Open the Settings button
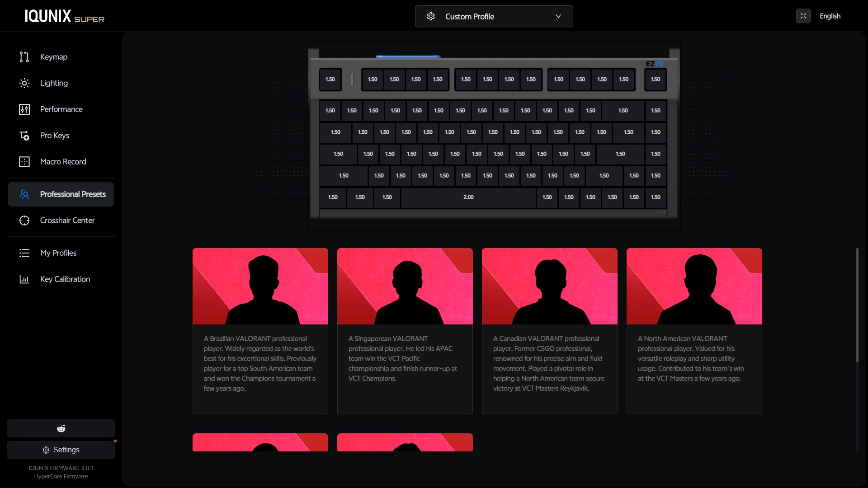 point(61,450)
